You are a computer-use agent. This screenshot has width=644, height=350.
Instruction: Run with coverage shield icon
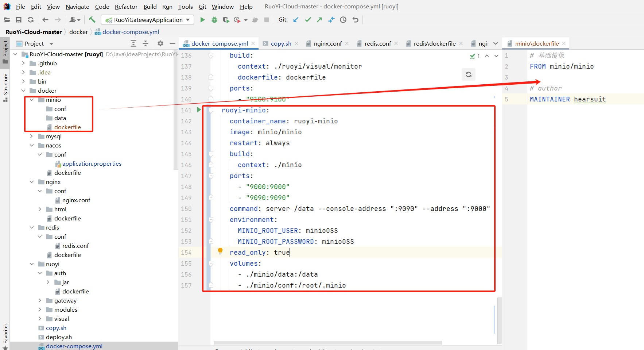pos(226,20)
